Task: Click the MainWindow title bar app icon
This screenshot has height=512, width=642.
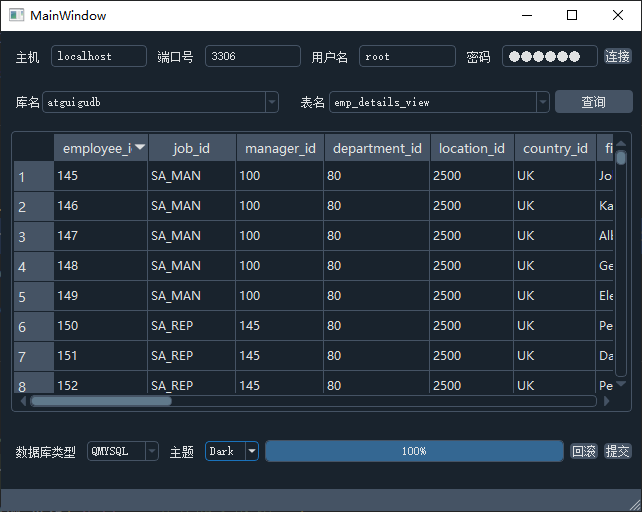Action: [16, 16]
